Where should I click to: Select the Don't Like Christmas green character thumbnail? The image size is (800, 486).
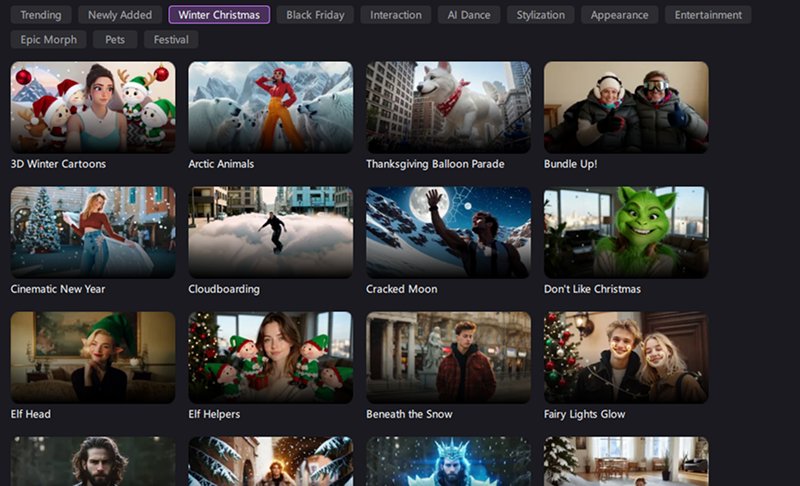(626, 232)
